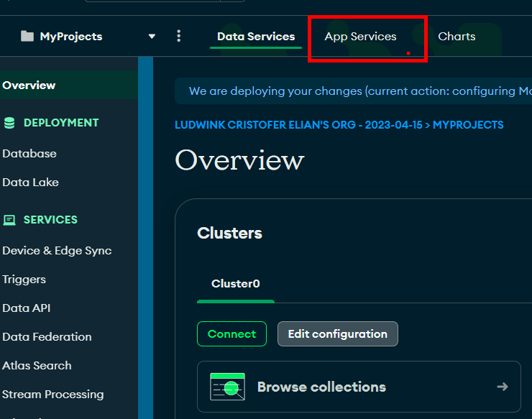
Task: Click the DEPLOYMENT section heading
Action: click(x=61, y=122)
